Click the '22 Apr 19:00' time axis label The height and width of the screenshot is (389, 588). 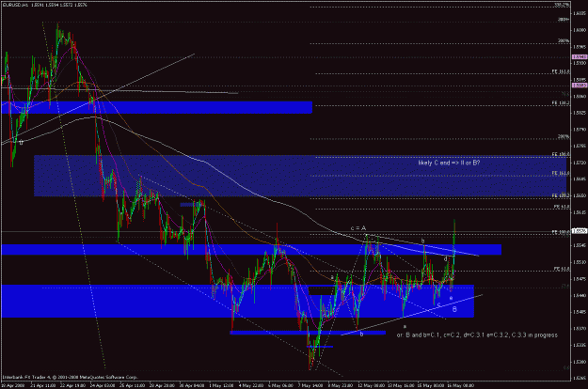(x=72, y=385)
